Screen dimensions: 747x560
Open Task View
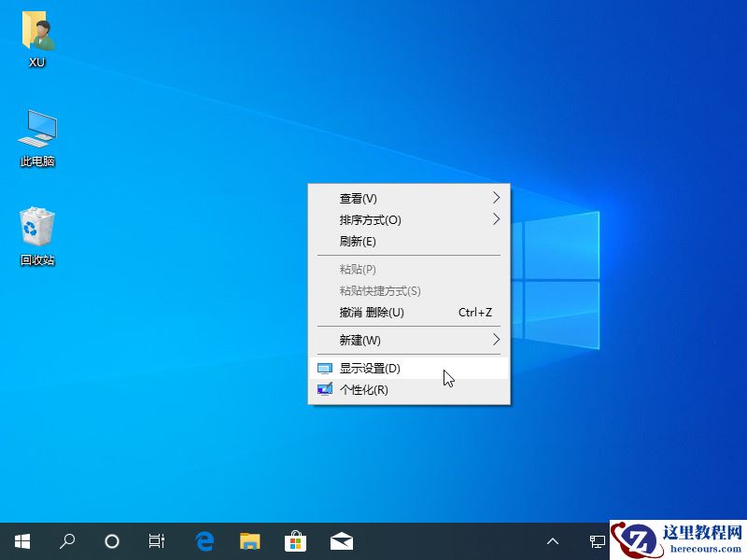[156, 540]
